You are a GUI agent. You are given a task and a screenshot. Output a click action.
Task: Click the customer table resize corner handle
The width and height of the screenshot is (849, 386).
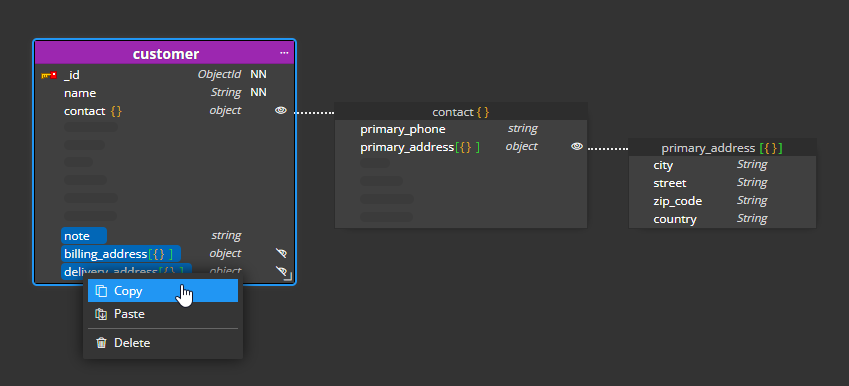[288, 277]
